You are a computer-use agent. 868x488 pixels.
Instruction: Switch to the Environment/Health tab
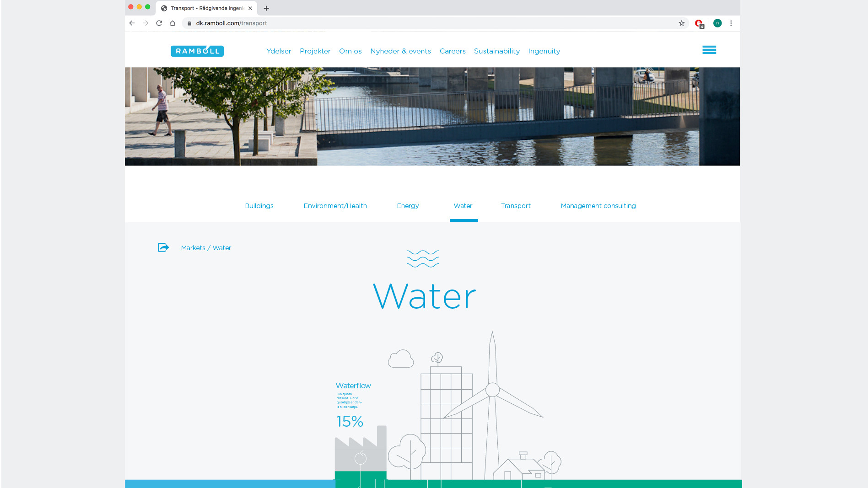point(335,206)
